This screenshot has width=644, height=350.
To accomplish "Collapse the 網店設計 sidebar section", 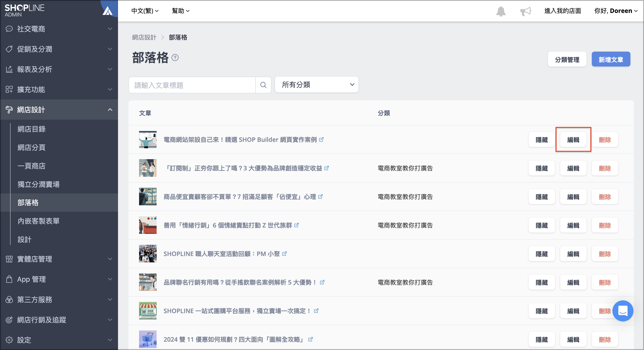I will (x=110, y=110).
